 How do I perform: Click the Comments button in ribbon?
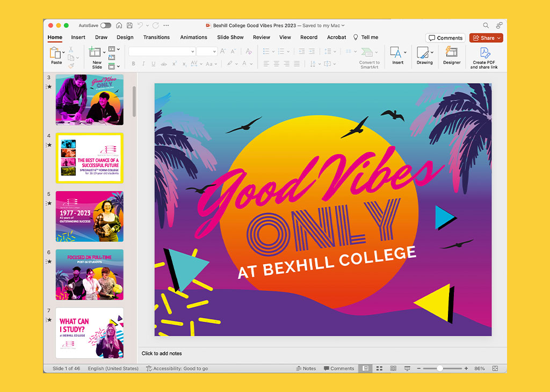click(x=445, y=38)
